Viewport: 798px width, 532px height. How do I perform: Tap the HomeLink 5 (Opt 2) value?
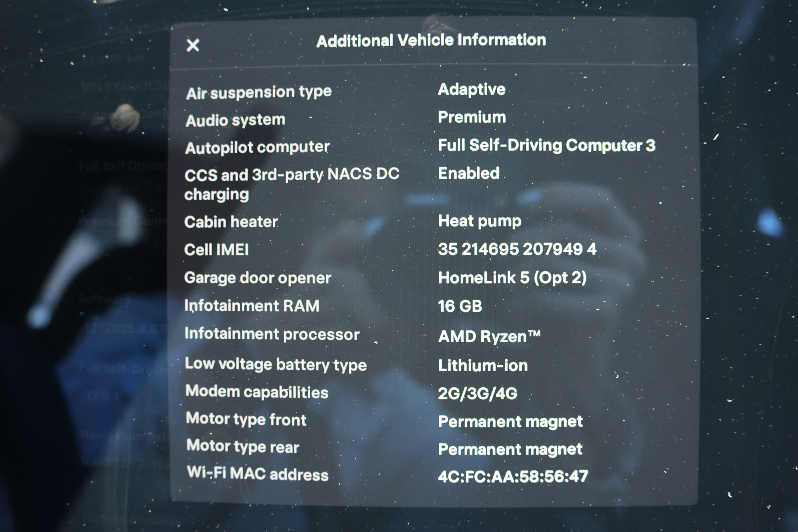pos(512,277)
